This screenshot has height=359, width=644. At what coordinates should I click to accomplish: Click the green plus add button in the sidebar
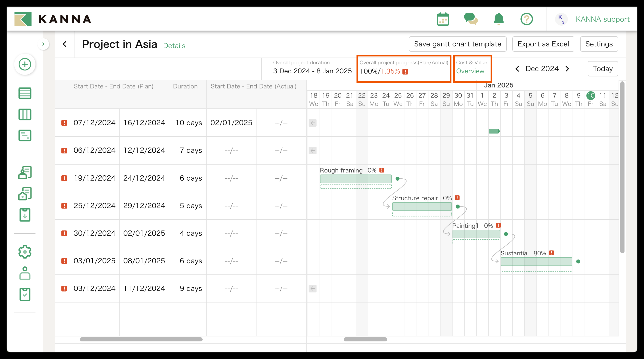click(25, 65)
